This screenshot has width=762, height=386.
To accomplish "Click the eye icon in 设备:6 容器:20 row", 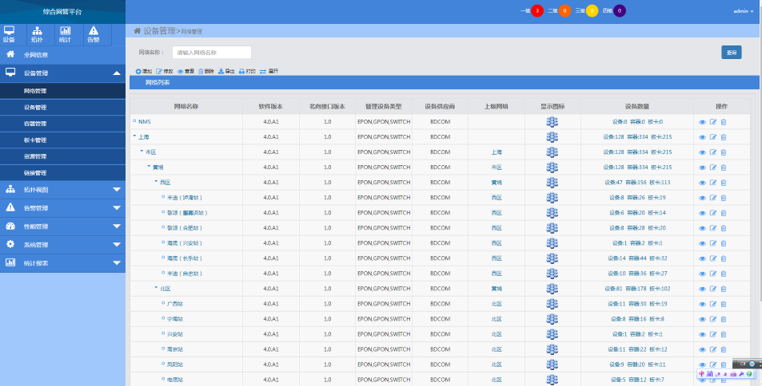I will (702, 213).
